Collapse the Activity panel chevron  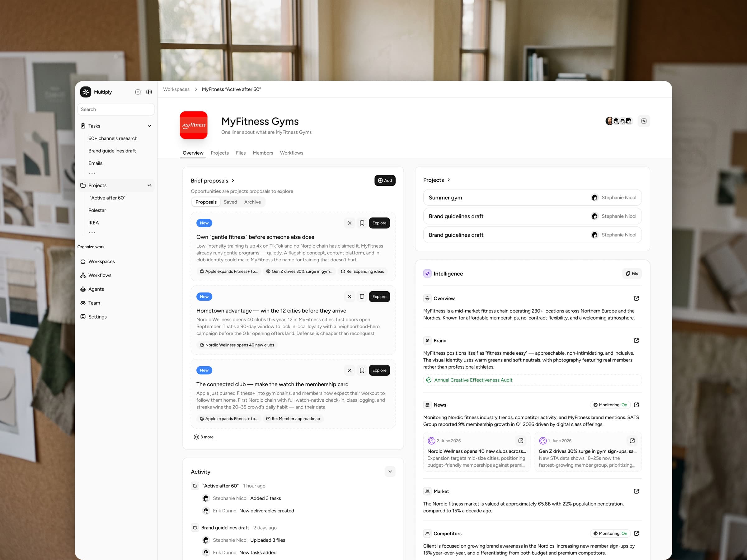point(390,472)
